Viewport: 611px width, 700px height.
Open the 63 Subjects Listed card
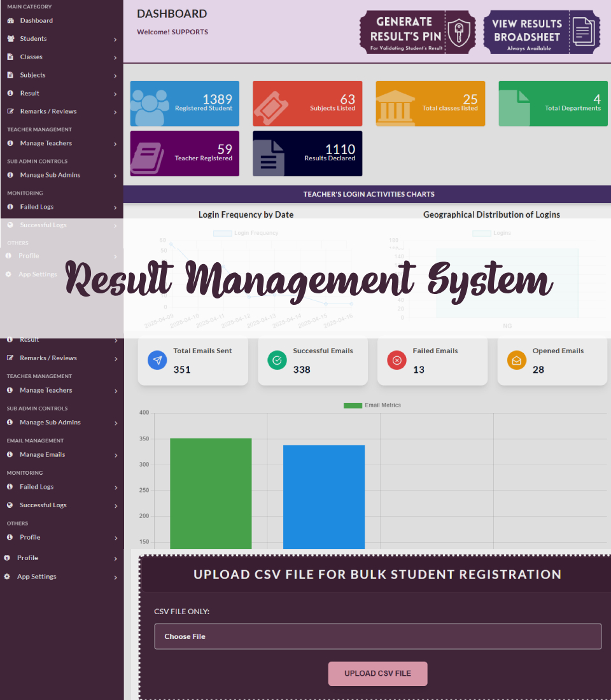coord(307,104)
